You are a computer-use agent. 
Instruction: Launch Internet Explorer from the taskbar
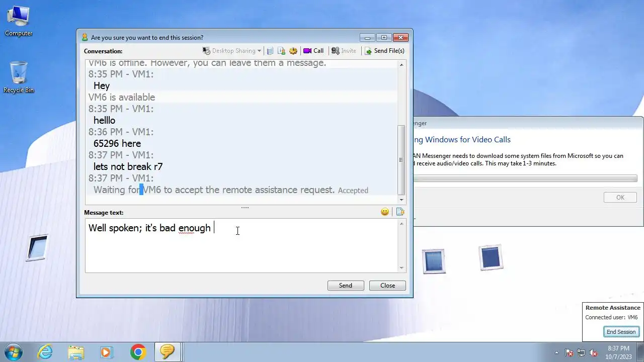(x=45, y=352)
